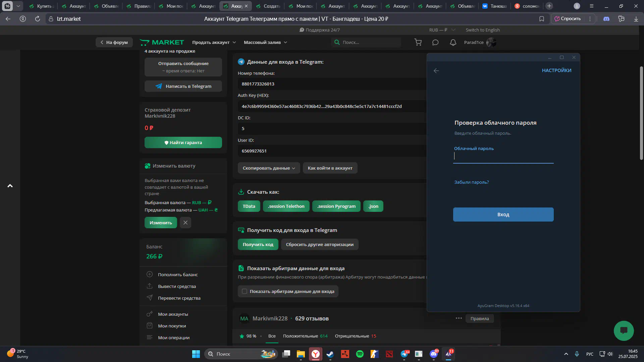Download as .session Pyrogram

336,206
